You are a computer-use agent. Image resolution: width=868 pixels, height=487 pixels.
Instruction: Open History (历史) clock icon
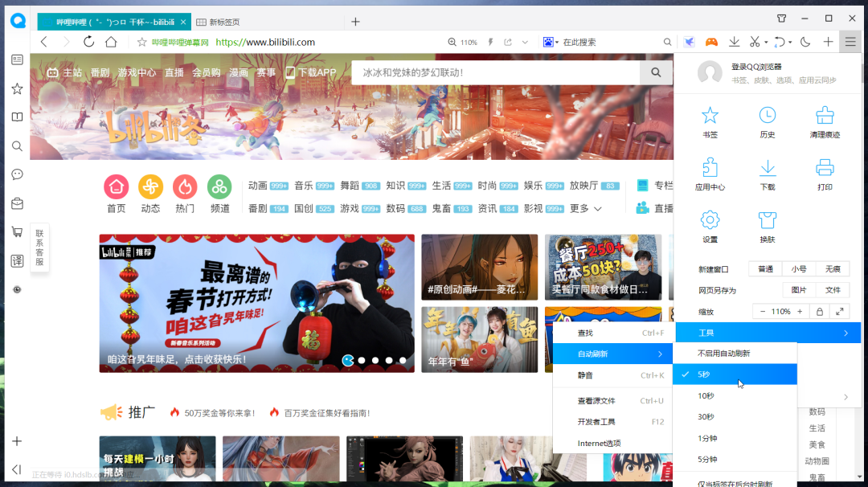(768, 116)
